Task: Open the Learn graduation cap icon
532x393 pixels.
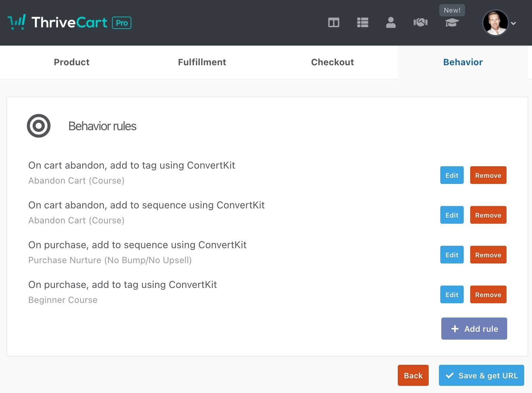Action: click(452, 23)
